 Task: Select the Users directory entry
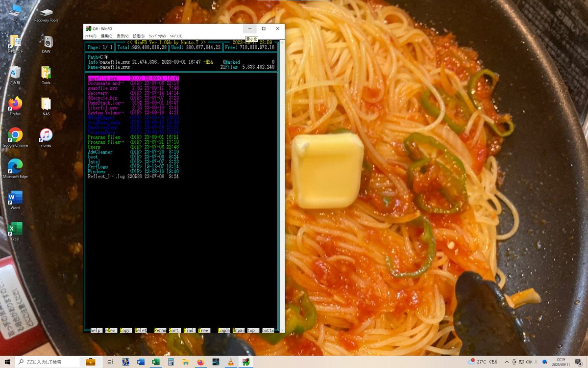tap(133, 147)
